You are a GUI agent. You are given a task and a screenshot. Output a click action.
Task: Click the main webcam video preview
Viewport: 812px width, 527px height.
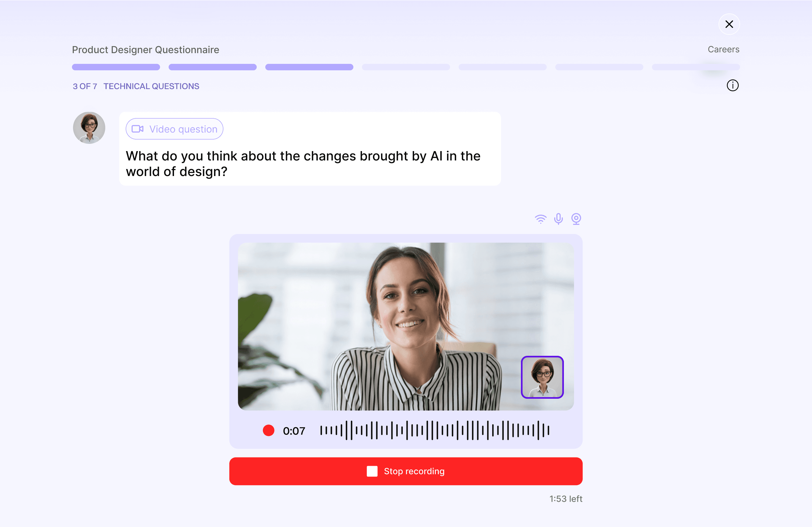point(406,326)
